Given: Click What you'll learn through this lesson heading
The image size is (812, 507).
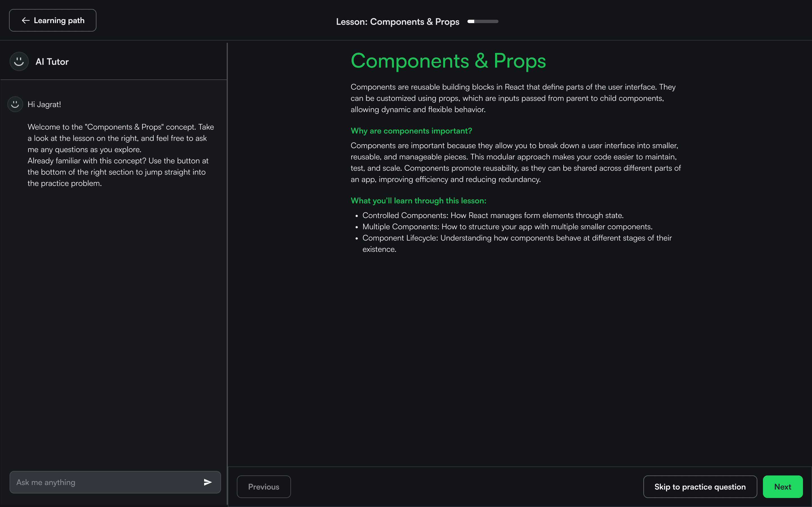Looking at the screenshot, I should (x=418, y=201).
